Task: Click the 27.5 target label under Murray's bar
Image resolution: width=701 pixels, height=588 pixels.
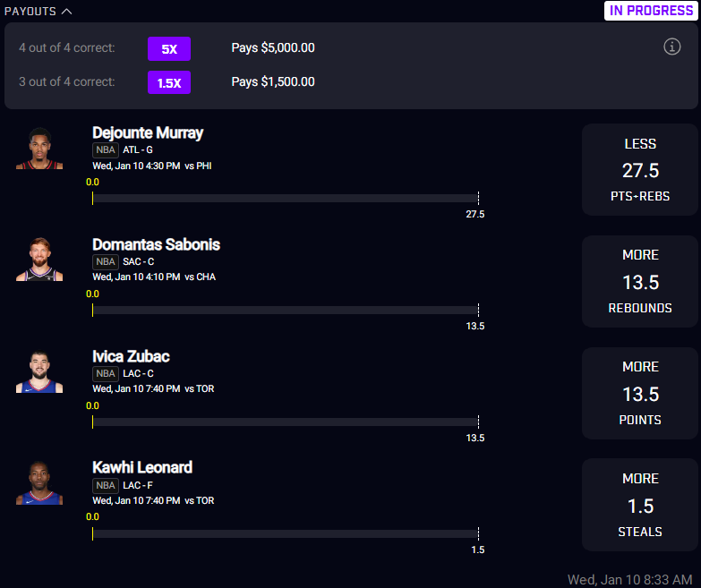Action: coord(474,214)
